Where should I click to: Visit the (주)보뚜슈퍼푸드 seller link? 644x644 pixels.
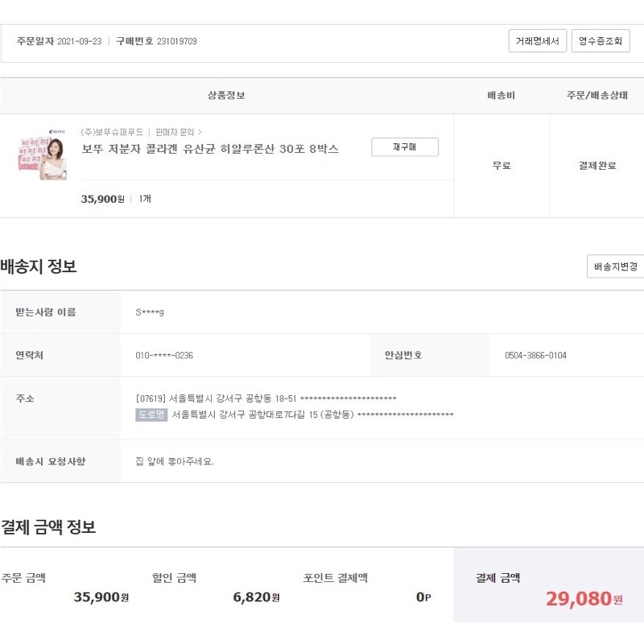pyautogui.click(x=112, y=132)
